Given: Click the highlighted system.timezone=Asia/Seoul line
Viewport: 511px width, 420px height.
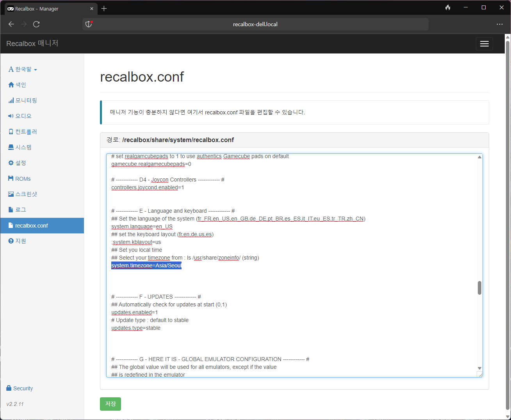Looking at the screenshot, I should pyautogui.click(x=146, y=265).
